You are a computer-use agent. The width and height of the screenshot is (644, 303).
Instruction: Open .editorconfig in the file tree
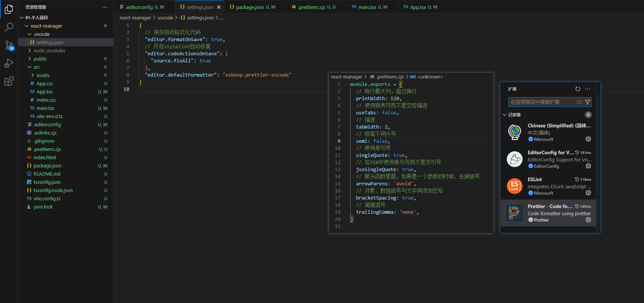65,124
